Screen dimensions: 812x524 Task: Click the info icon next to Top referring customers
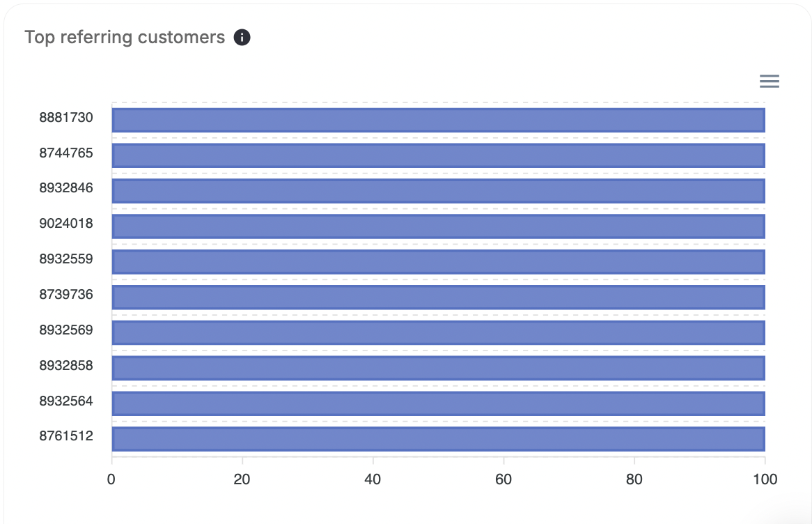pyautogui.click(x=242, y=37)
